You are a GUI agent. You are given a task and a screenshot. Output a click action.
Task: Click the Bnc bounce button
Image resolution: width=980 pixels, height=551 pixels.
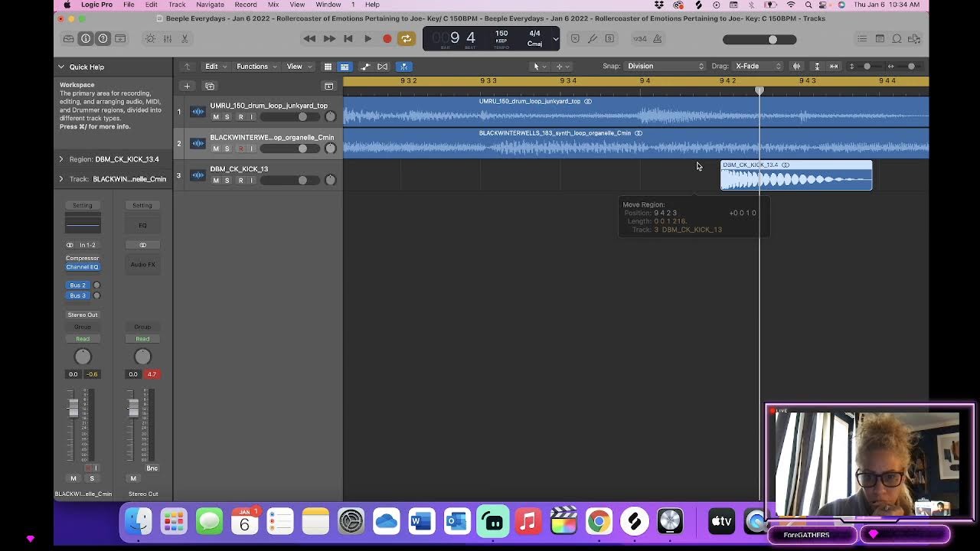click(x=152, y=468)
